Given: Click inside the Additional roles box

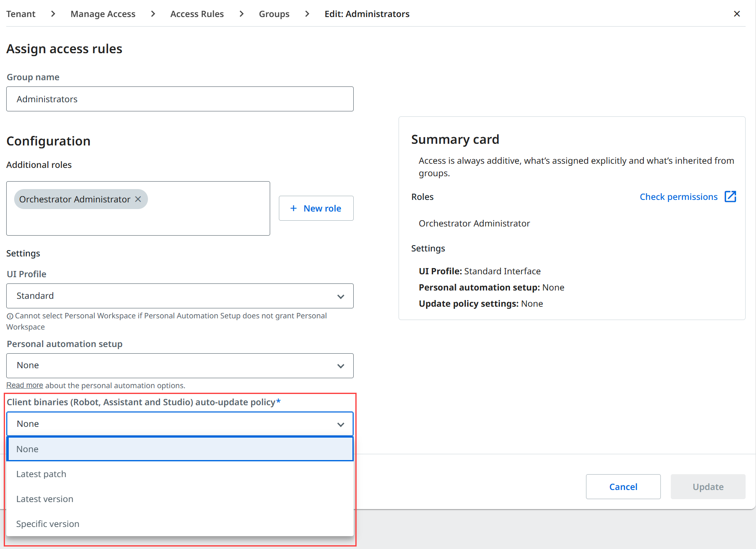Looking at the screenshot, I should 138,208.
